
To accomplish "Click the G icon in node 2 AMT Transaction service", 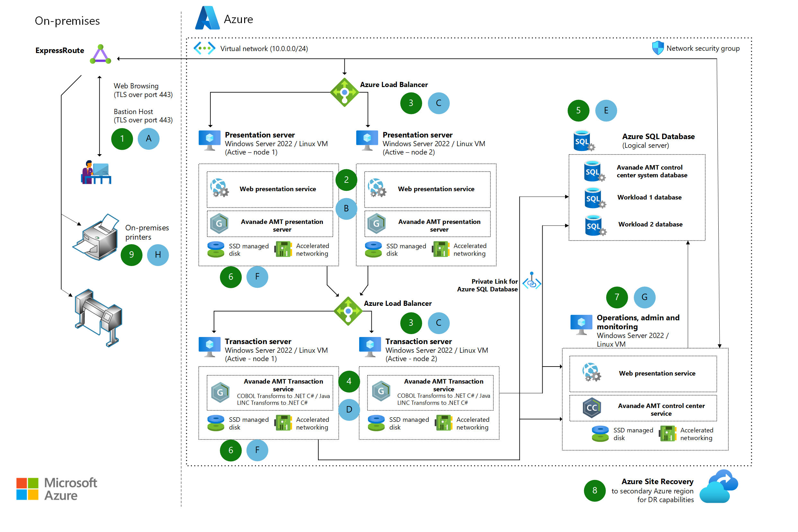I will (381, 391).
